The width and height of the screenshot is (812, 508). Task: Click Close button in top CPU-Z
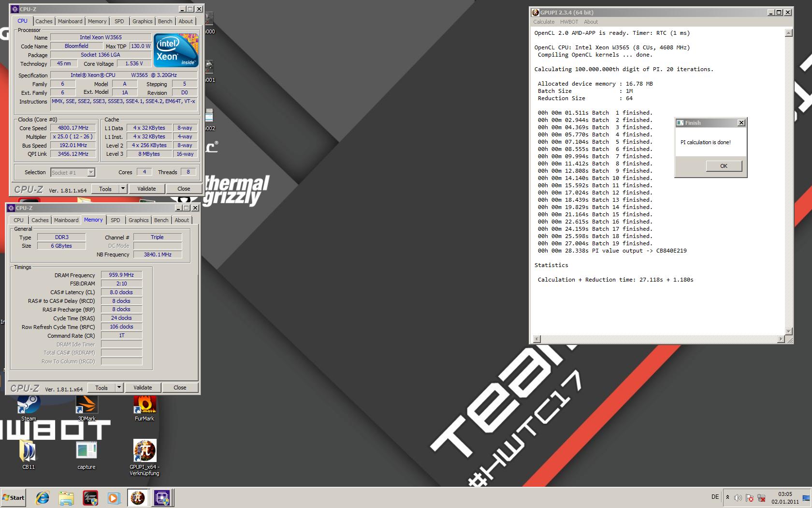pos(184,189)
